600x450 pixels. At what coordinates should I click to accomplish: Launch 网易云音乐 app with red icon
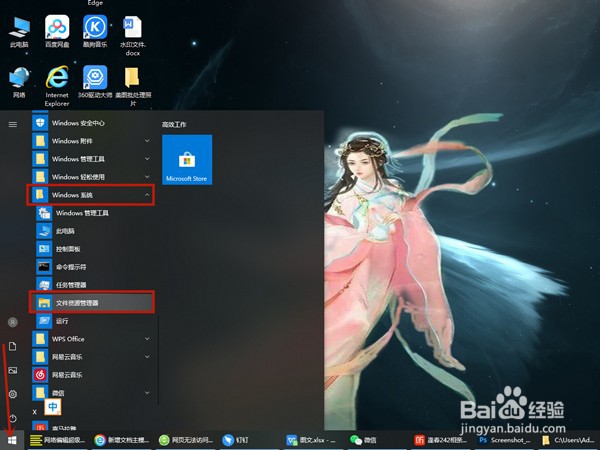[x=93, y=375]
